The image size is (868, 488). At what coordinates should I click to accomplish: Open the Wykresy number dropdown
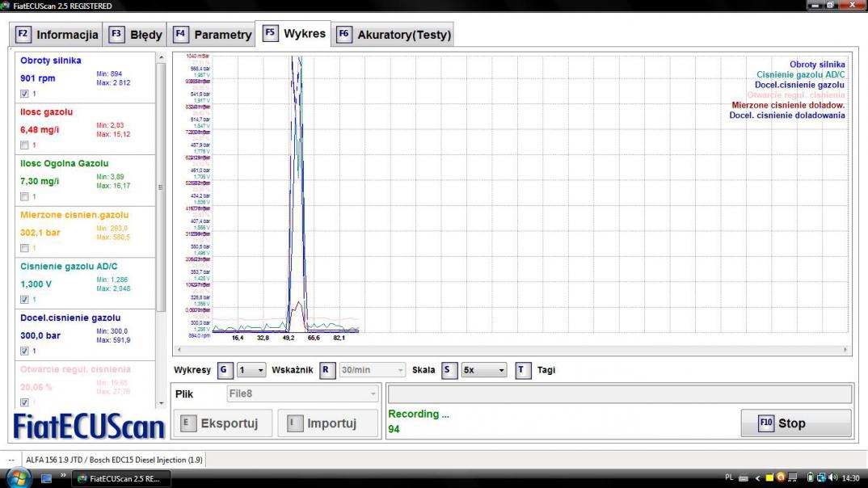[x=251, y=370]
